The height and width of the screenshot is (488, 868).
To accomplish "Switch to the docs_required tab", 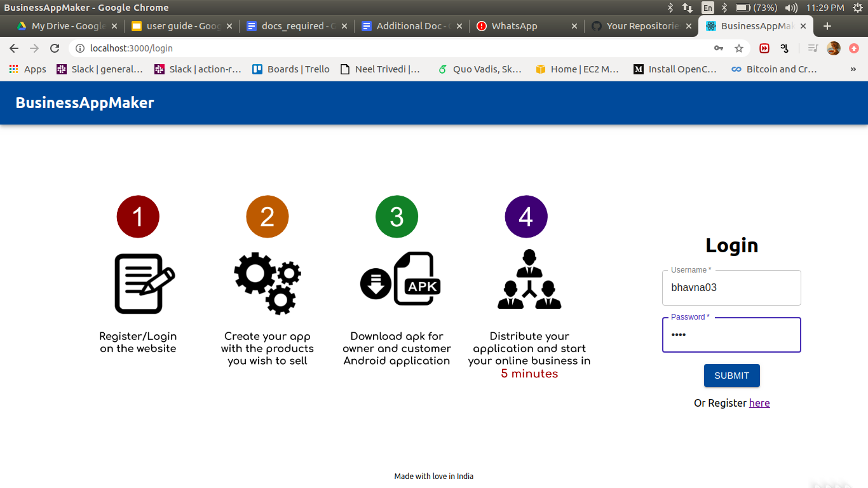I will click(297, 26).
